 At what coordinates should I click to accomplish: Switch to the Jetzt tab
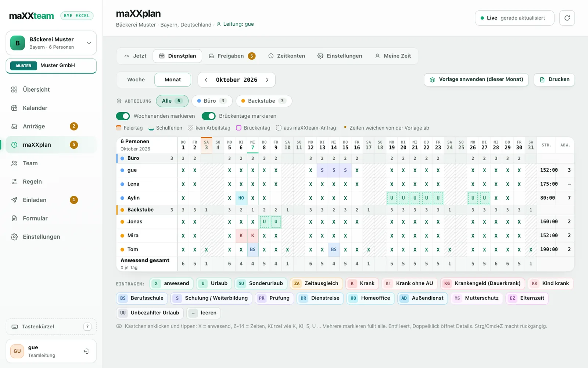click(x=135, y=56)
